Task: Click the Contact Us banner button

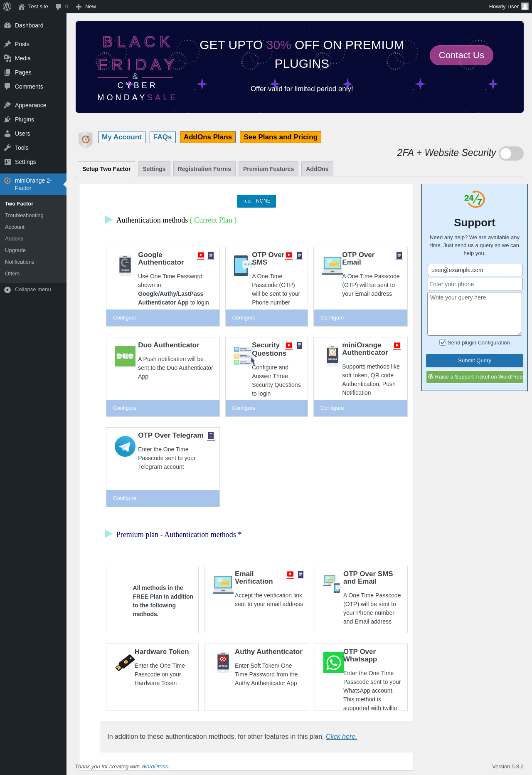Action: (x=461, y=55)
